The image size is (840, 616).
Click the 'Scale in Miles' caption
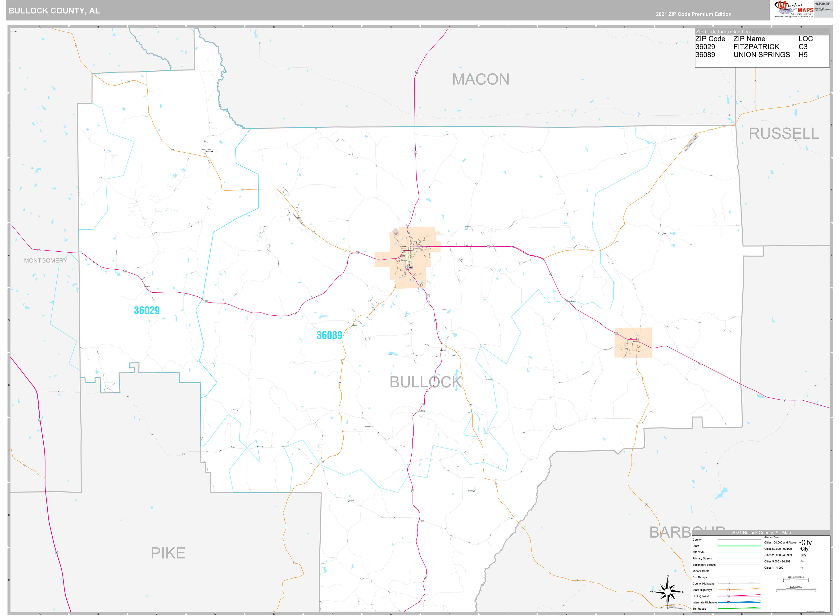[x=796, y=587]
